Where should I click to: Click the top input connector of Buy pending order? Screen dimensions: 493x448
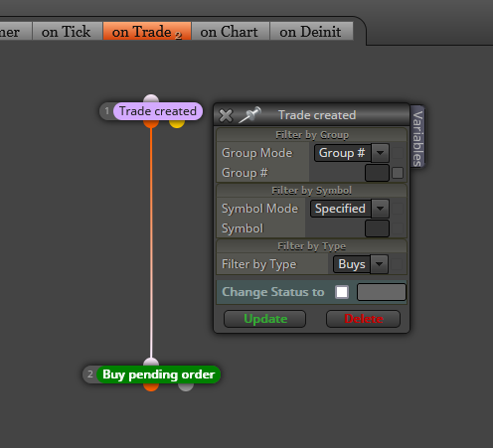151,362
